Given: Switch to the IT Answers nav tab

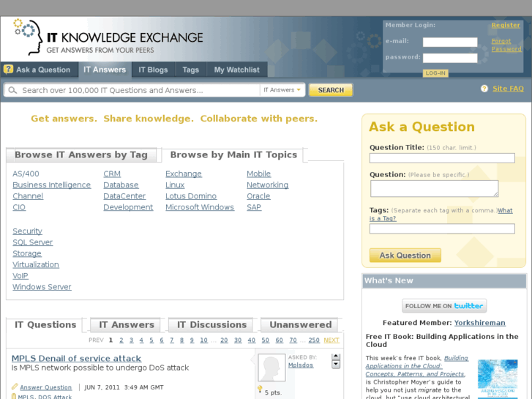Looking at the screenshot, I should tap(105, 70).
